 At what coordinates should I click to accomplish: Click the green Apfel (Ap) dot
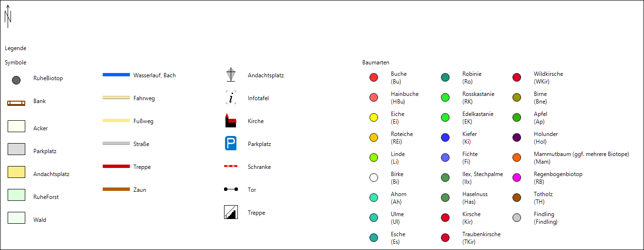point(517,117)
